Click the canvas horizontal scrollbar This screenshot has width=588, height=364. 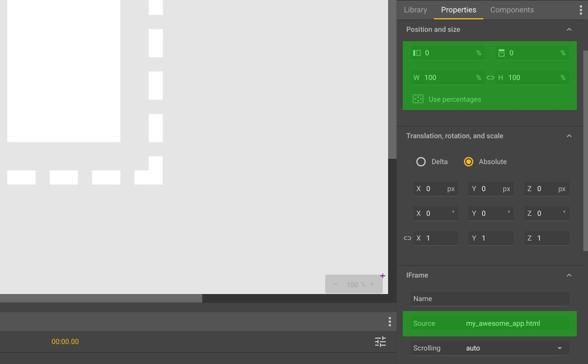pyautogui.click(x=101, y=299)
